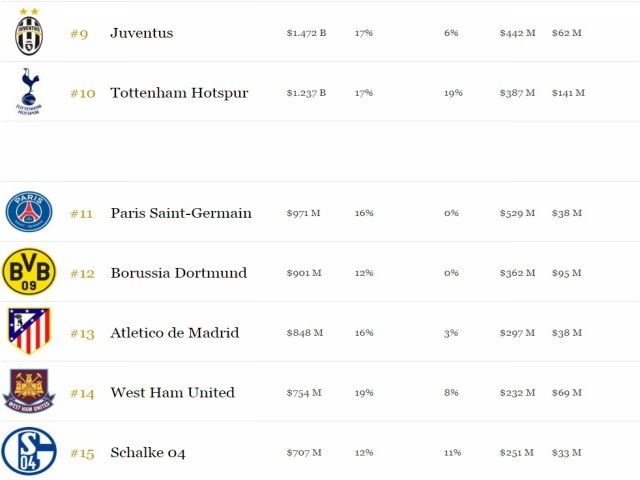
Task: Select Juventus's $1.472 B value
Action: point(306,33)
